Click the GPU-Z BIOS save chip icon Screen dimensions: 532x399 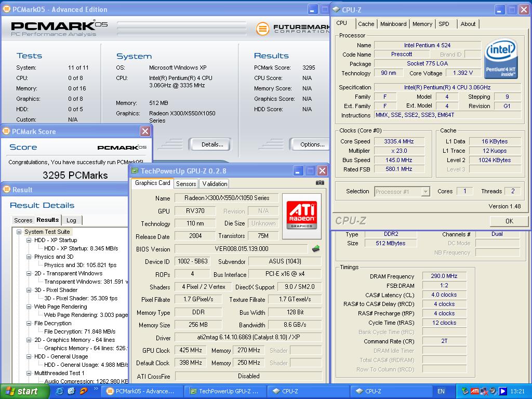pyautogui.click(x=316, y=249)
